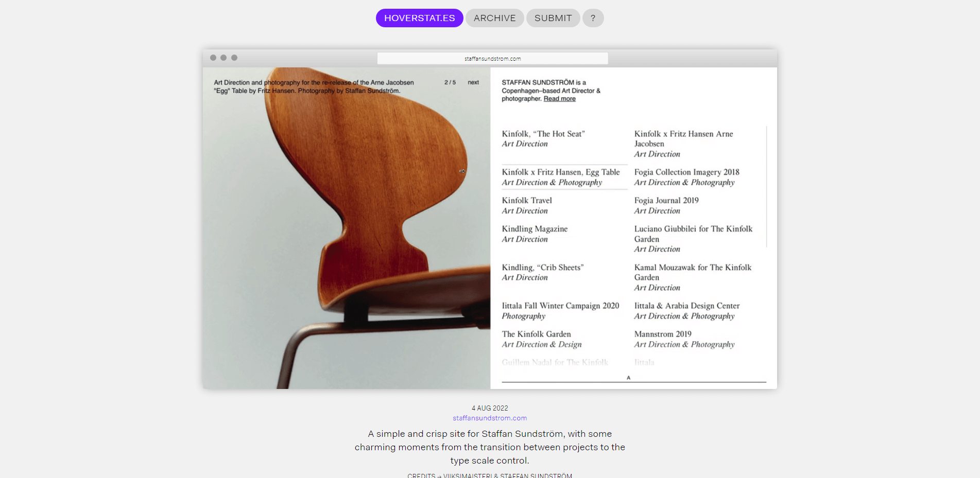The height and width of the screenshot is (478, 980).
Task: Open 'Kinfolk x Fritz Hansen Arne Jacobsen'
Action: coord(683,139)
